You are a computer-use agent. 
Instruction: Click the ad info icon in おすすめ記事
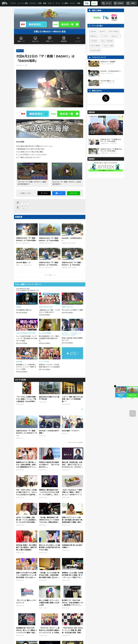[x=82, y=409]
